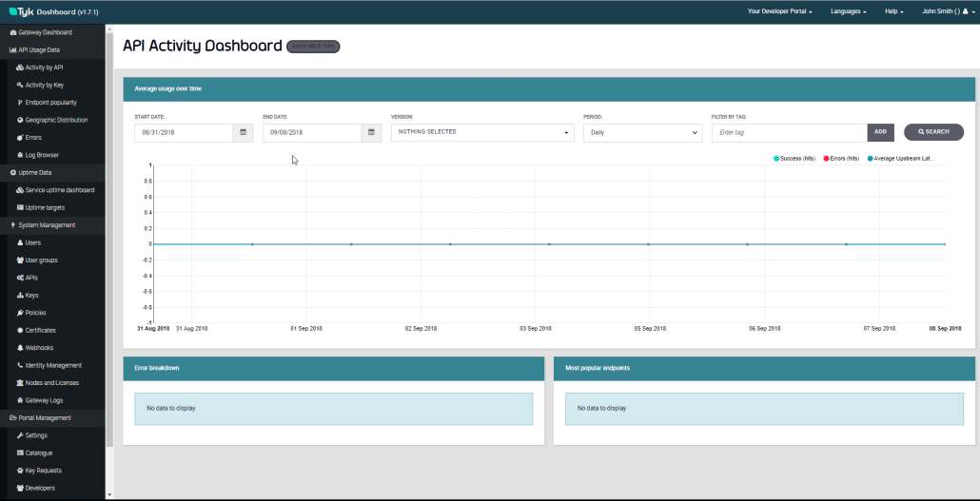980x501 pixels.
Task: Click the Enter tag input field
Action: pos(789,132)
